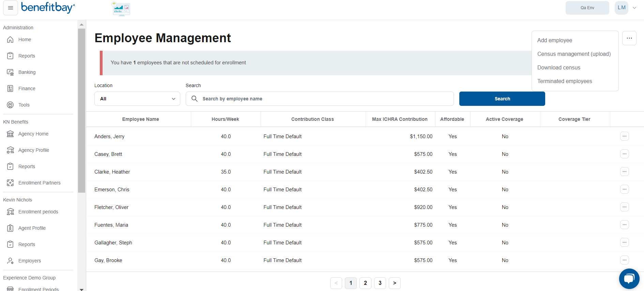The image size is (644, 291).
Task: Open row actions for Anders, Jerry
Action: point(624,136)
